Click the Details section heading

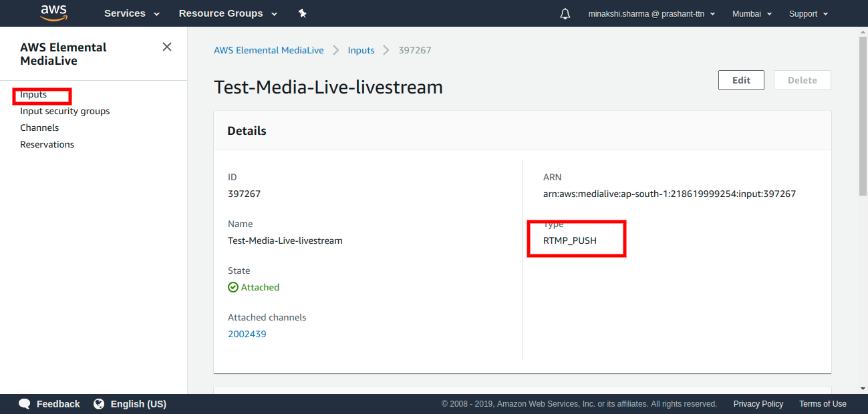(x=247, y=131)
